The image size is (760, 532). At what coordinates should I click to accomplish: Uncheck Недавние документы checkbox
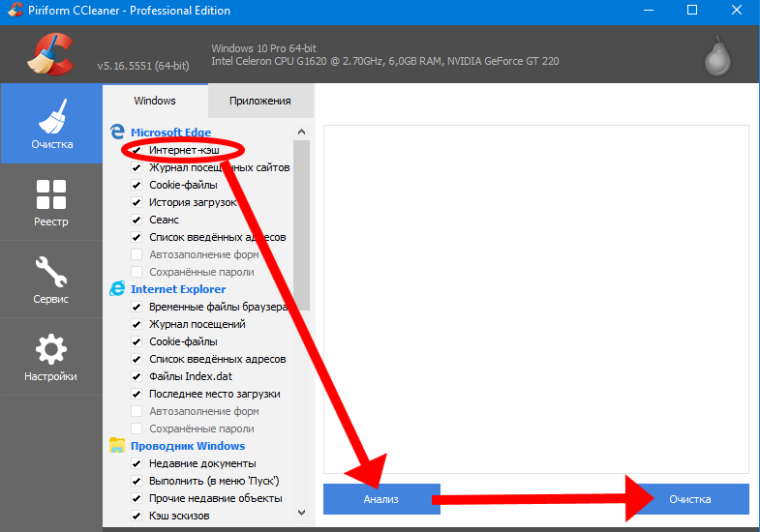[137, 464]
